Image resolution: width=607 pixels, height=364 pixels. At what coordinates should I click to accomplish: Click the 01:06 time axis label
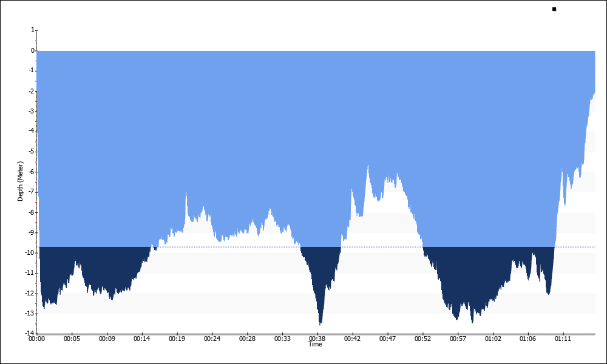pos(527,339)
